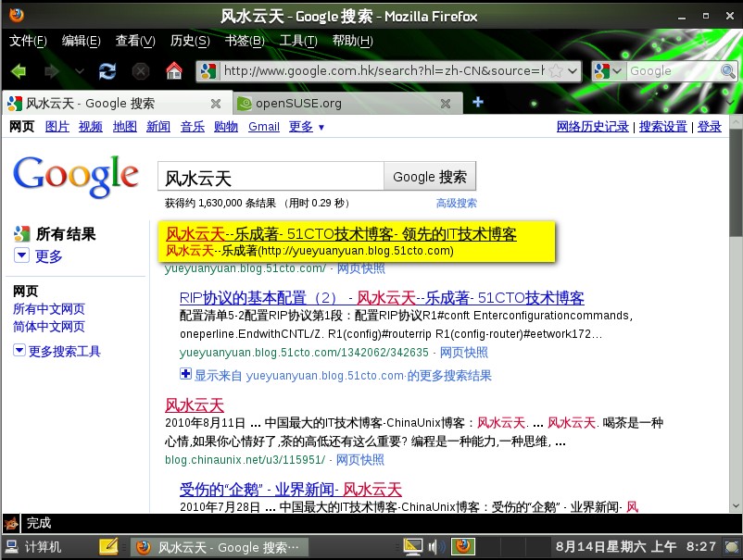
Task: Open the back/forward history dropdown arrow
Action: coord(80,71)
